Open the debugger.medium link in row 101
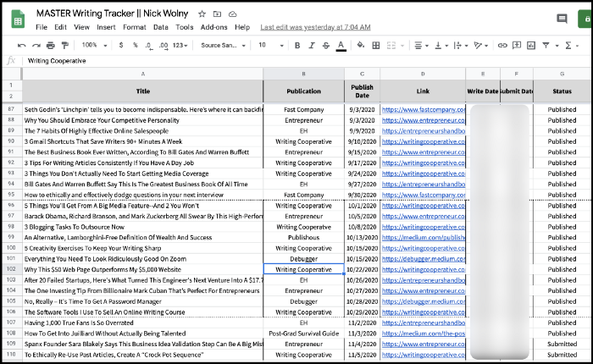This screenshot has width=593, height=364. click(424, 259)
